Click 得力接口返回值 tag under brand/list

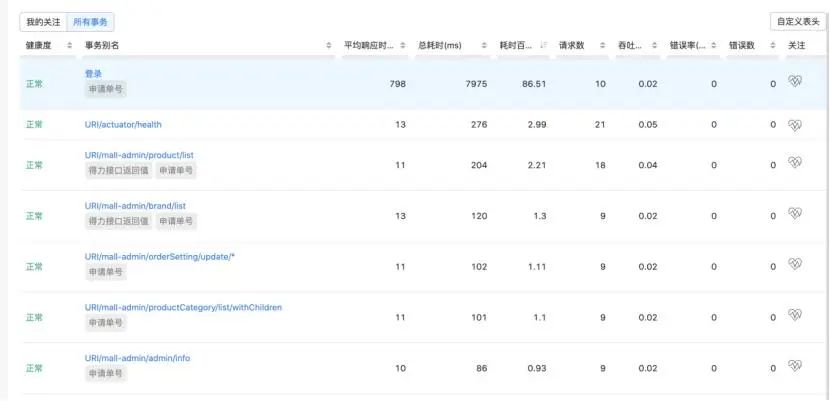118,221
